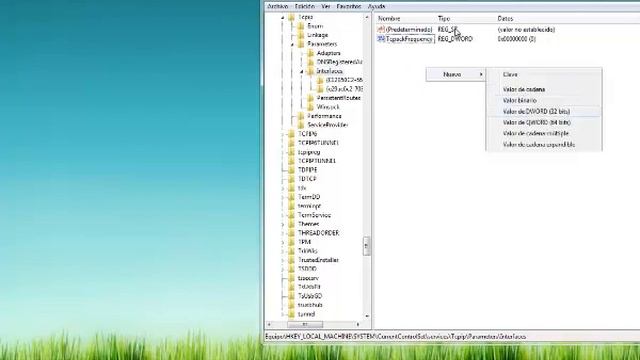The height and width of the screenshot is (360, 640).
Task: Click the string icon of (Predeterminado) value
Action: click(x=381, y=29)
